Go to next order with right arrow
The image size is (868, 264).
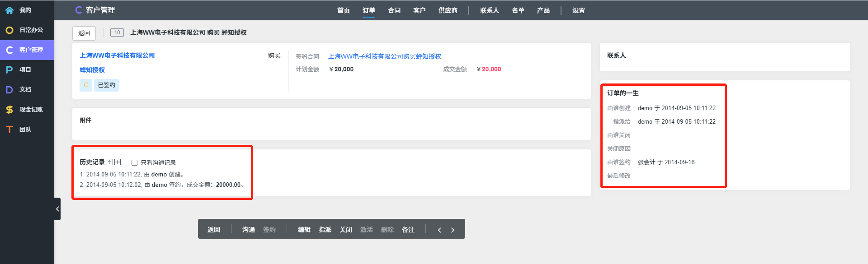coord(453,230)
